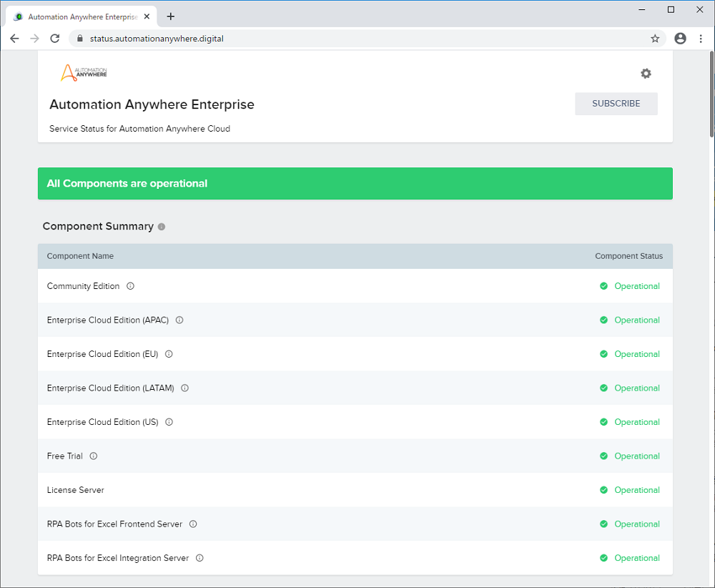This screenshot has width=715, height=588.
Task: Click Community Edition row name
Action: pos(83,286)
